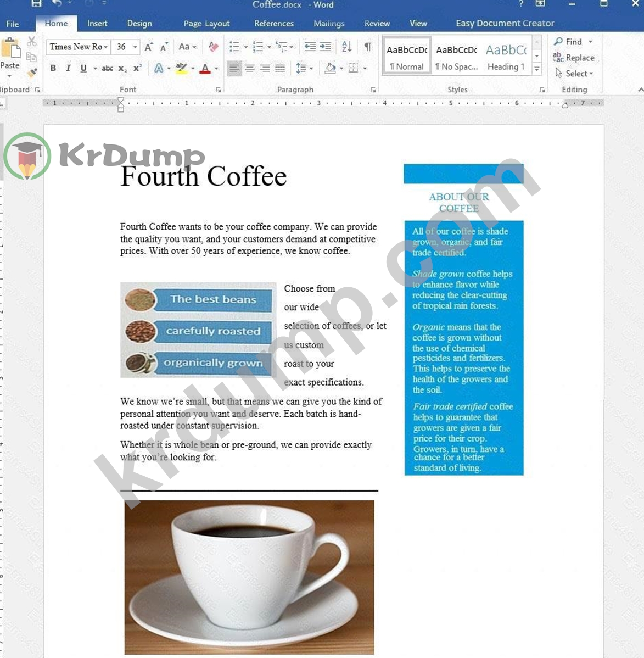
Task: Click the coffee cup picture
Action: click(x=249, y=577)
